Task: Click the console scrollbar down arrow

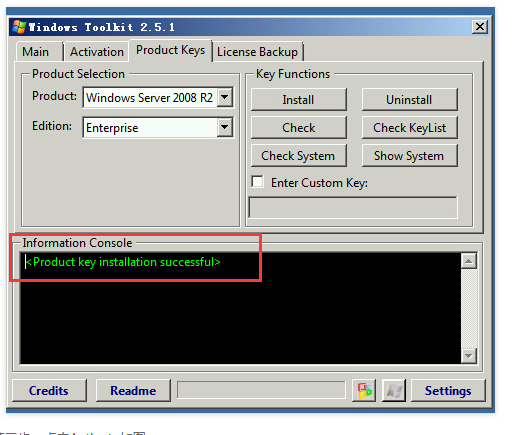Action: [x=469, y=356]
